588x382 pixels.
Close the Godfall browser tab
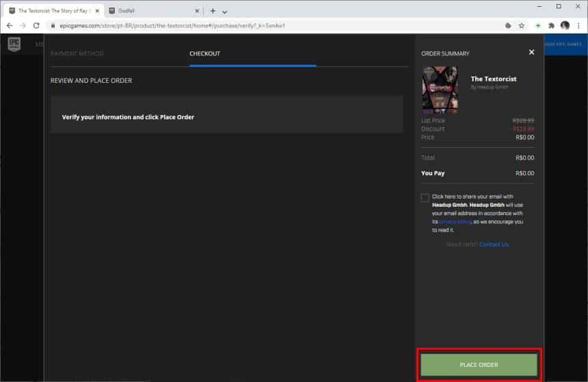(197, 11)
